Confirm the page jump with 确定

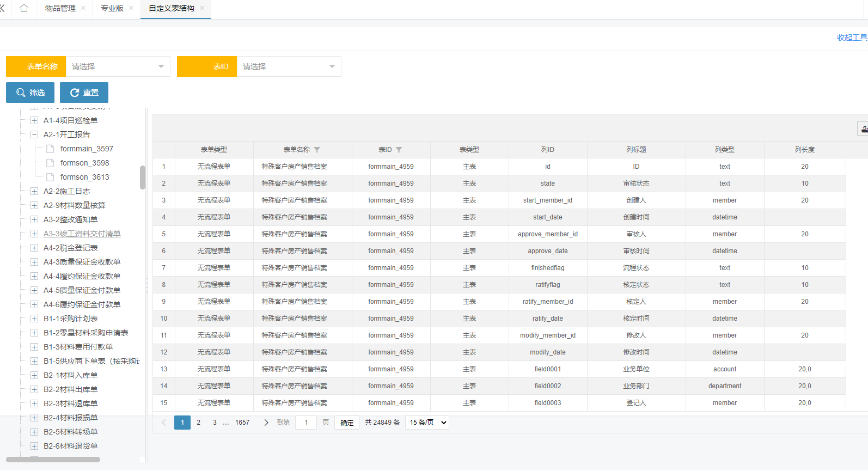coord(347,423)
